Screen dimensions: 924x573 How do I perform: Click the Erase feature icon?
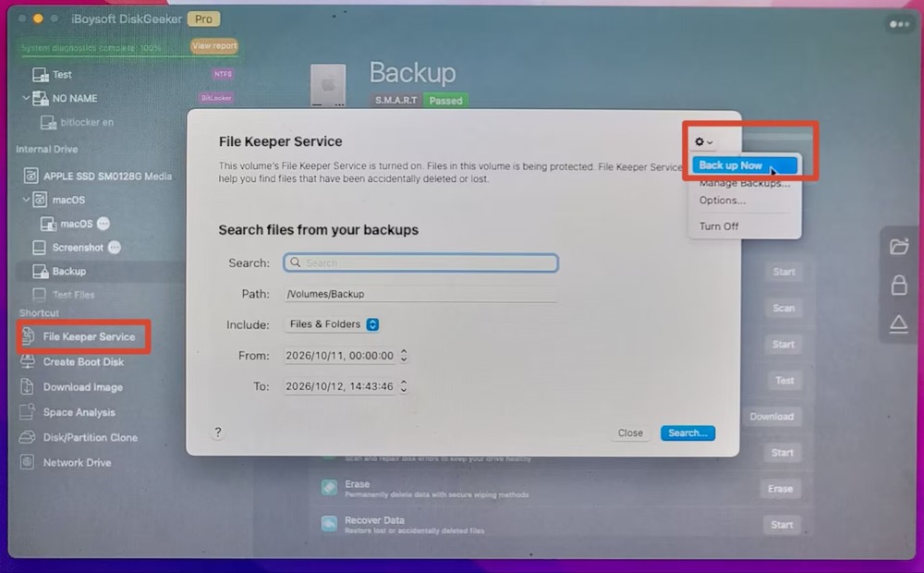[x=330, y=488]
